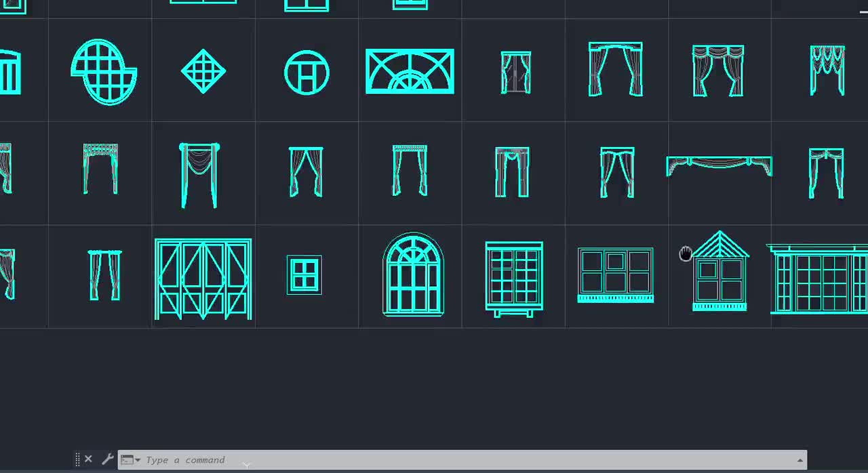Select the three-pane window with sill block
This screenshot has width=868, height=473.
[x=615, y=274]
